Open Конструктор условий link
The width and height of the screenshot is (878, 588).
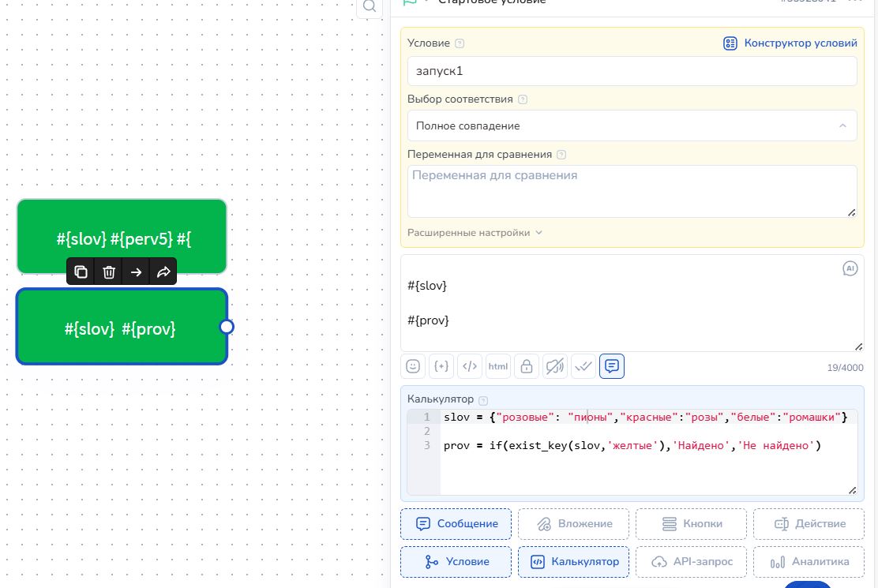coord(790,43)
